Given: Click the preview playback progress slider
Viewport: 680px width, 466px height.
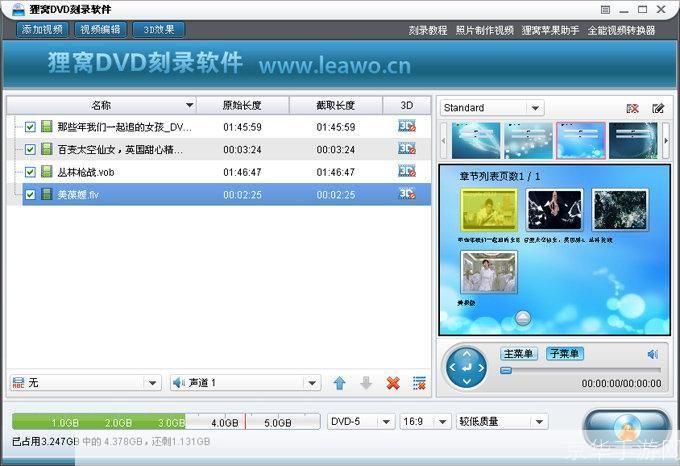Looking at the screenshot, I should pyautogui.click(x=581, y=370).
